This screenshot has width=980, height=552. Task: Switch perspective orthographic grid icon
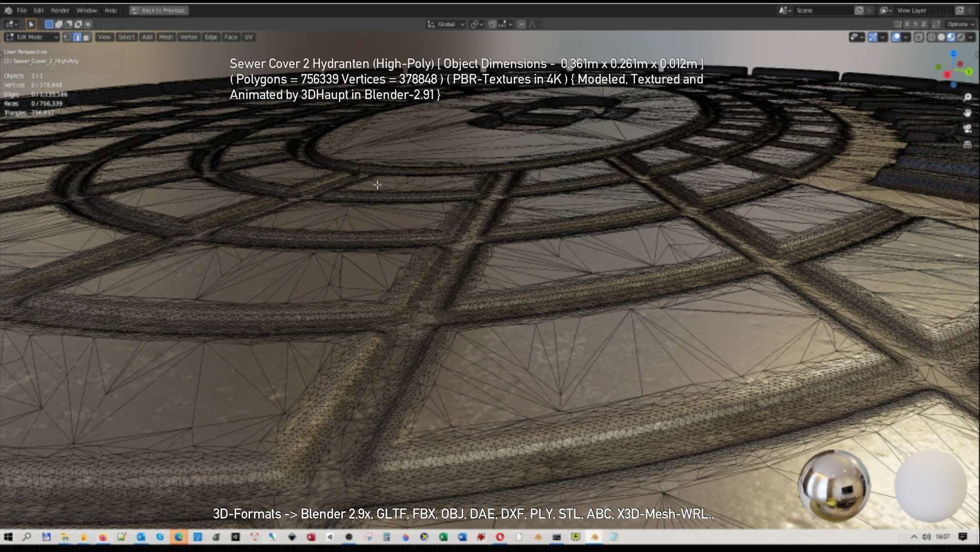click(967, 144)
